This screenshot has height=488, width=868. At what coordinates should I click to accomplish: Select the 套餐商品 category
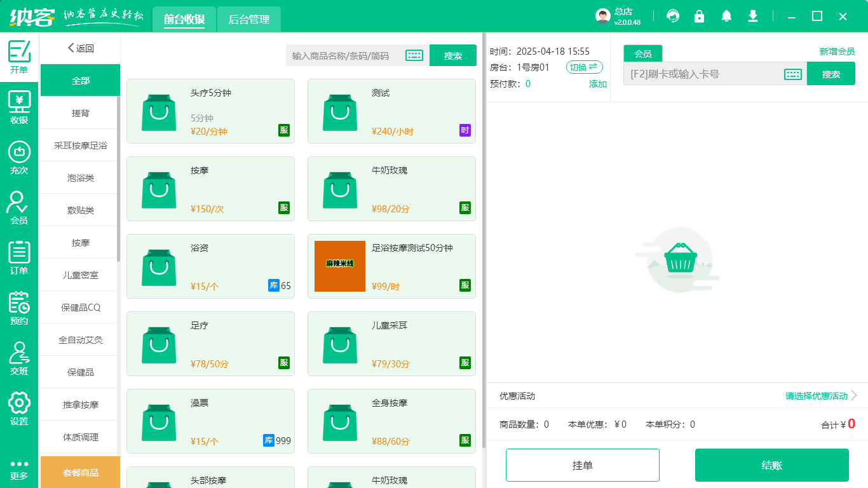point(80,472)
